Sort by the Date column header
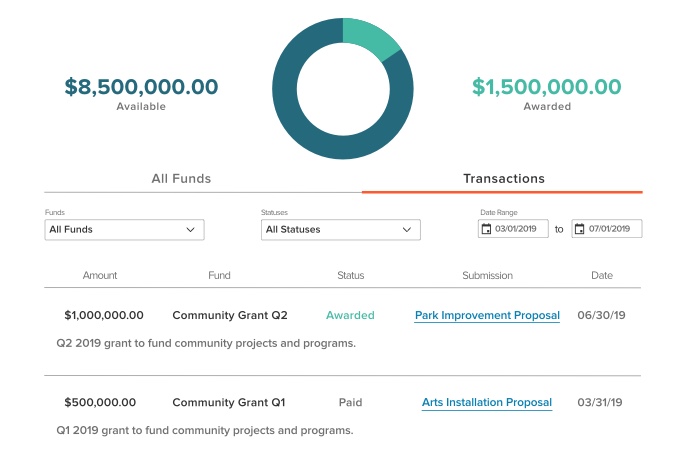This screenshot has height=465, width=685. pos(602,276)
